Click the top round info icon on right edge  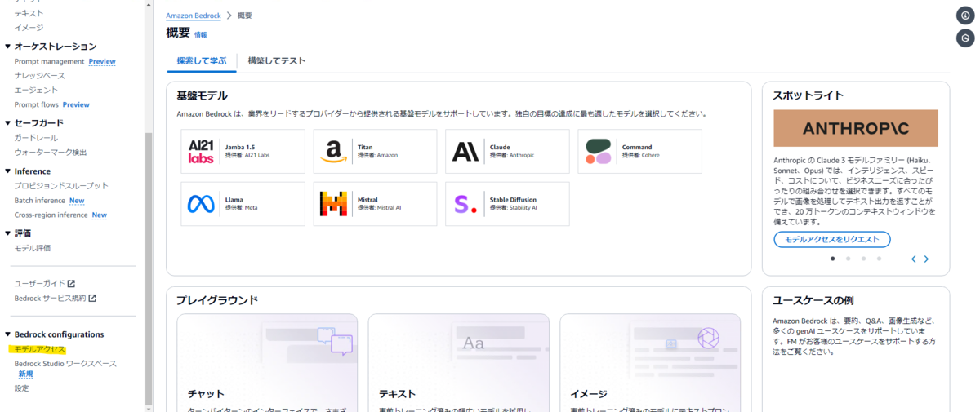[x=965, y=16]
